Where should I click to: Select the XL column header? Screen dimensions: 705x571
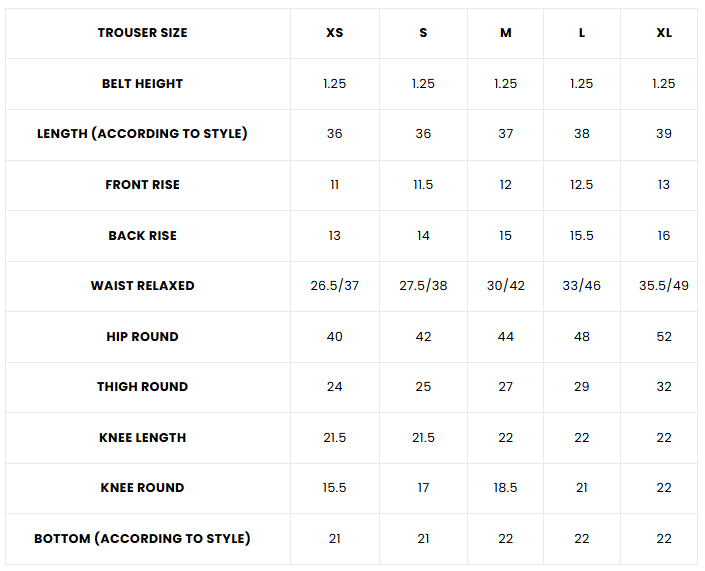point(664,33)
